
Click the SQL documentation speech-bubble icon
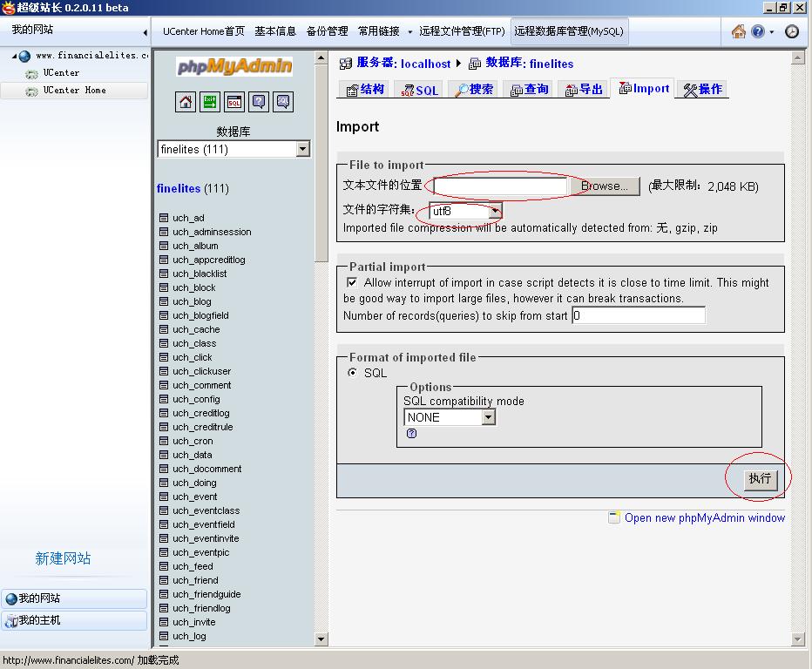click(x=283, y=102)
